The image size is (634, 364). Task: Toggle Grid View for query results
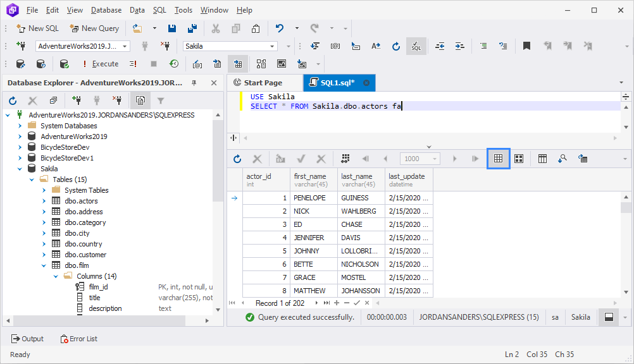coord(498,159)
